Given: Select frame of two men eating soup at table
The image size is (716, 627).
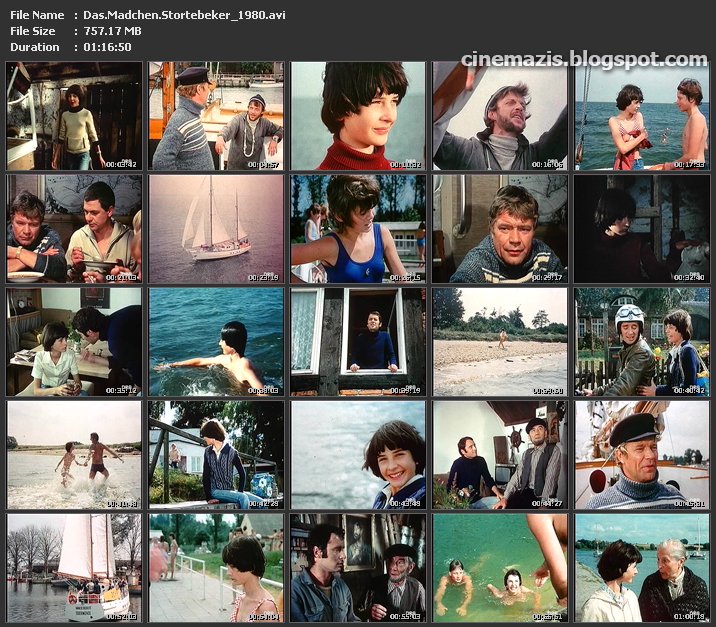Looking at the screenshot, I should 74,229.
